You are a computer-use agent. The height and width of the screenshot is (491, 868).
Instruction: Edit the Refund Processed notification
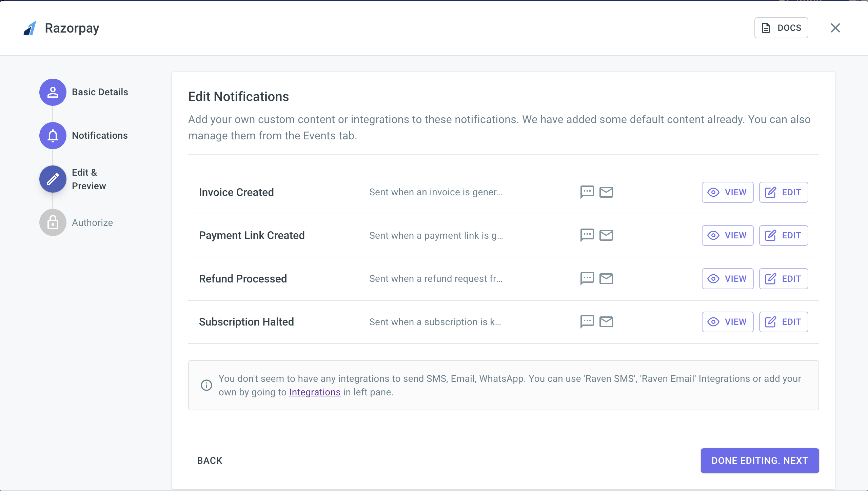click(783, 279)
